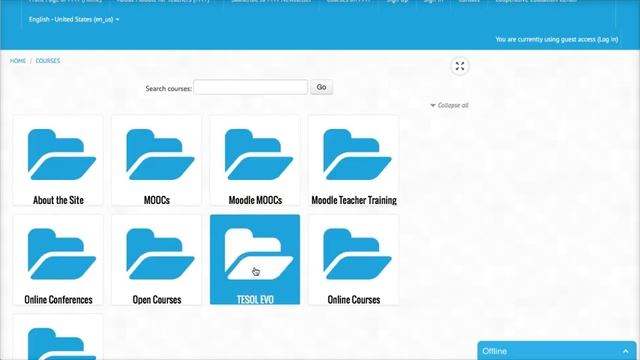
Task: Click the Log in link
Action: [x=608, y=40]
